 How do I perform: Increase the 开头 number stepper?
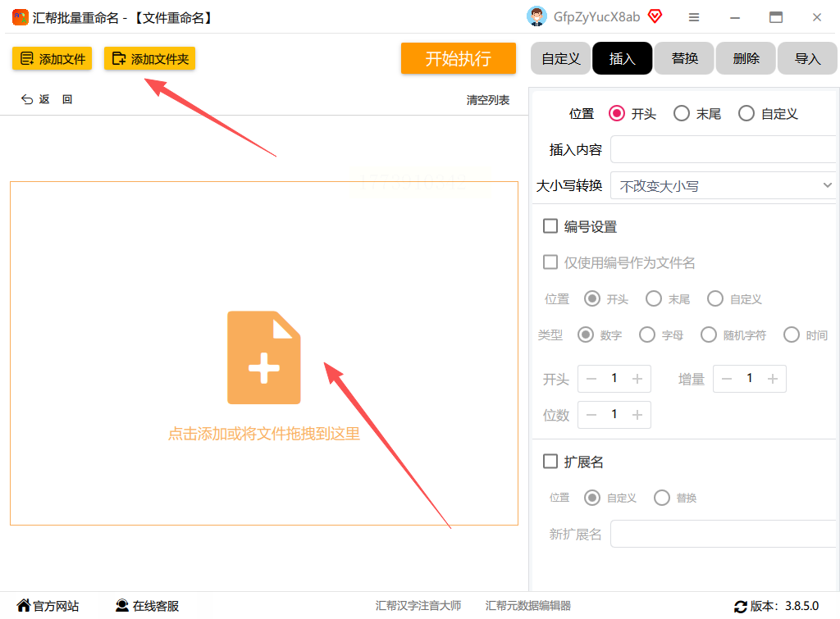pyautogui.click(x=637, y=379)
